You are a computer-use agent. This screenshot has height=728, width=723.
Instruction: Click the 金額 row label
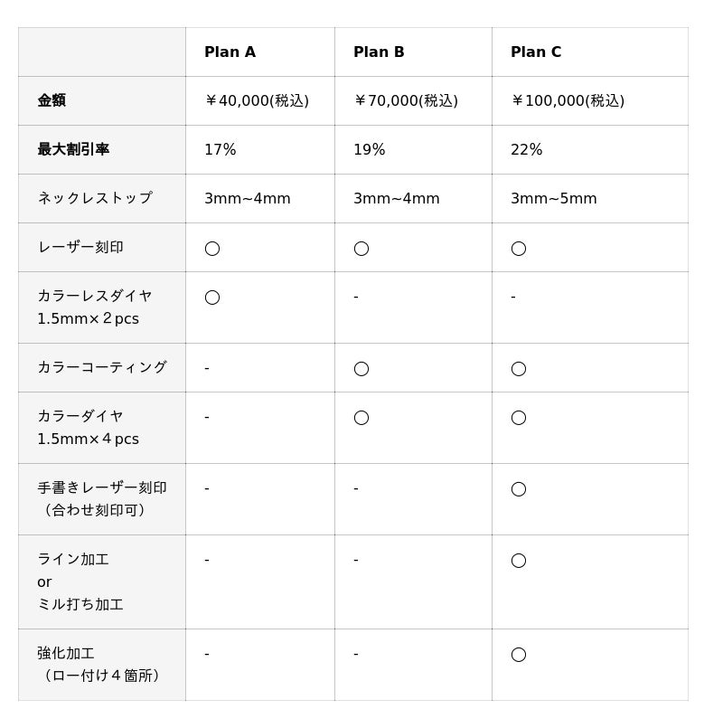52,101
